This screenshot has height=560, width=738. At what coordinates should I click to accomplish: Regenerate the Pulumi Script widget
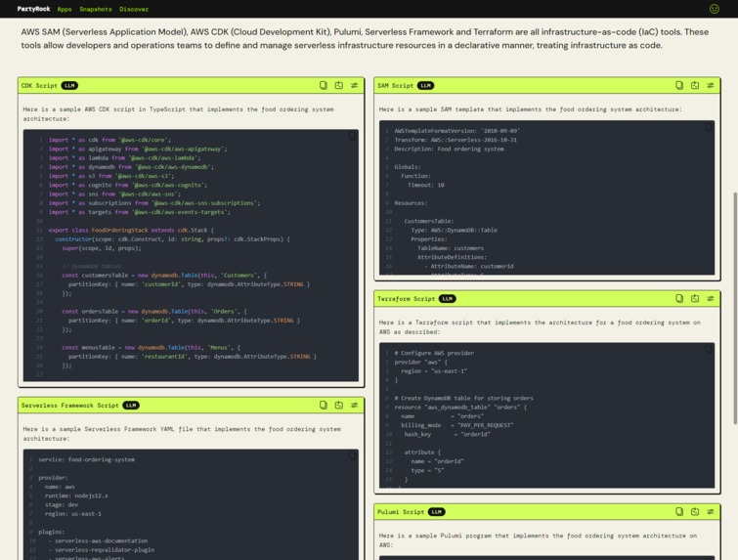(695, 511)
